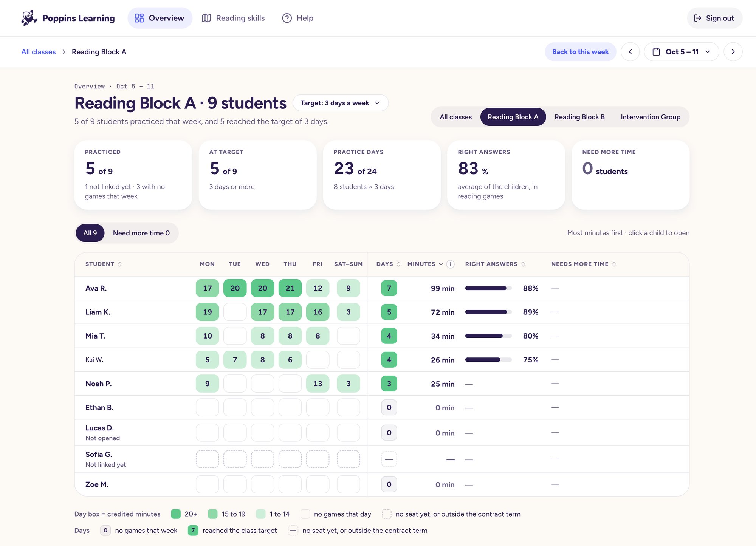Click the Minutes column info icon
Image resolution: width=756 pixels, height=546 pixels.
(450, 264)
